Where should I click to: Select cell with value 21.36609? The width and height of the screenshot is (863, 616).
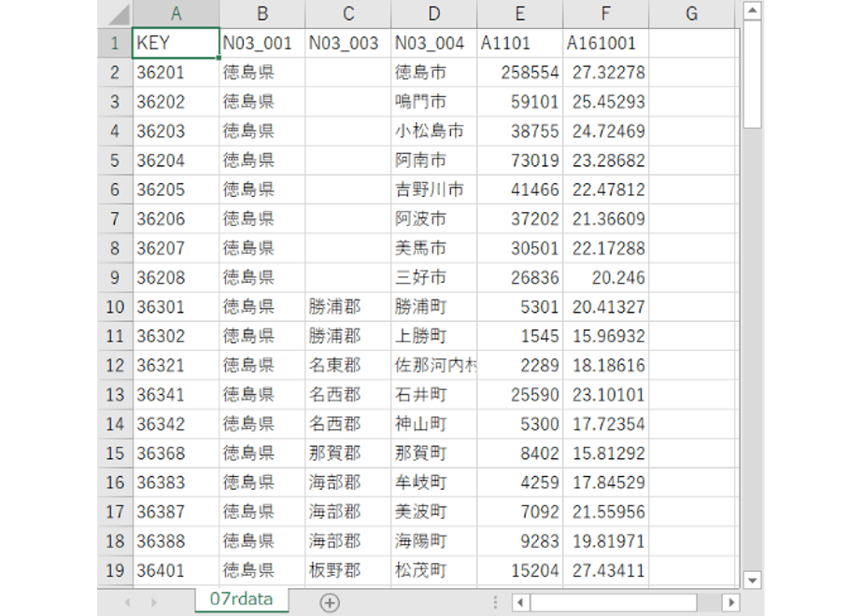605,219
